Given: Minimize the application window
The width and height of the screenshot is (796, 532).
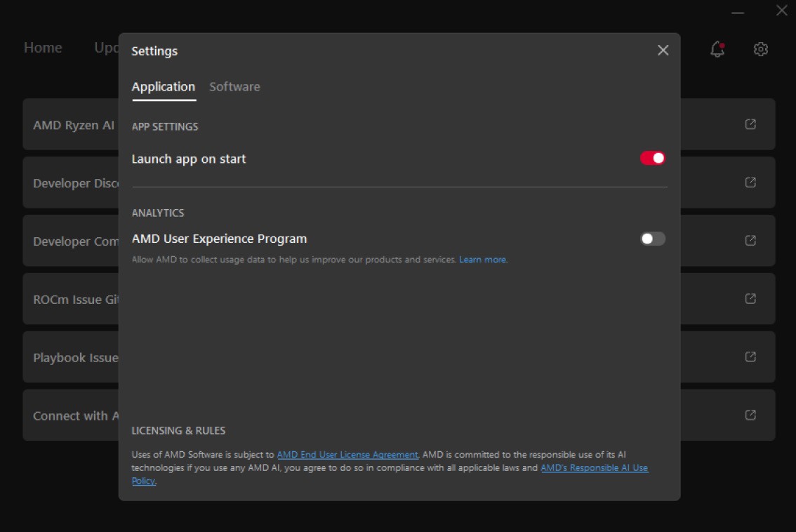Looking at the screenshot, I should (738, 12).
